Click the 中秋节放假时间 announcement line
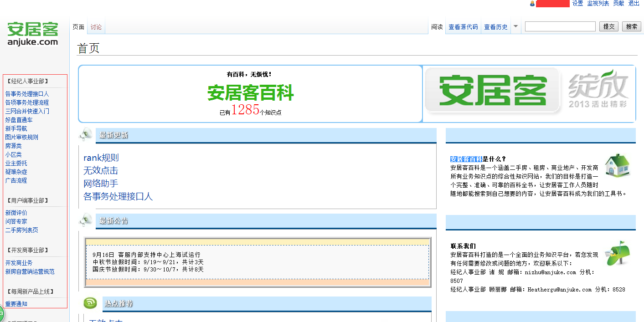This screenshot has height=322, width=644. (x=148, y=262)
